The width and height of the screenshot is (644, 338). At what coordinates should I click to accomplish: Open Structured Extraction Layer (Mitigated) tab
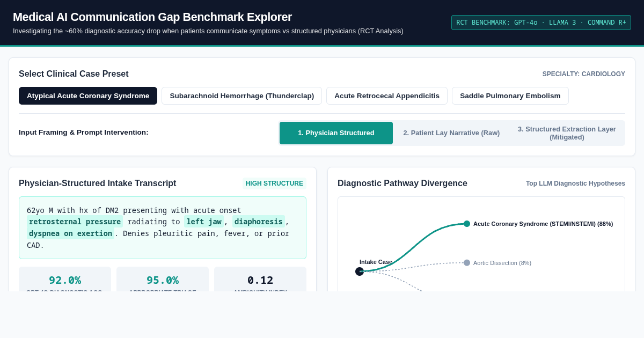click(567, 133)
